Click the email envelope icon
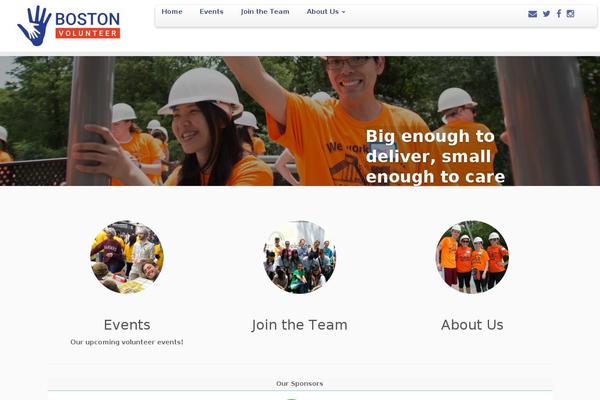Image resolution: width=600 pixels, height=400 pixels. click(x=532, y=14)
